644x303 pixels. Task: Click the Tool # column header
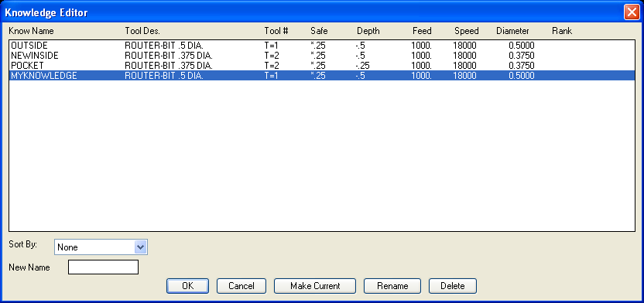[276, 31]
